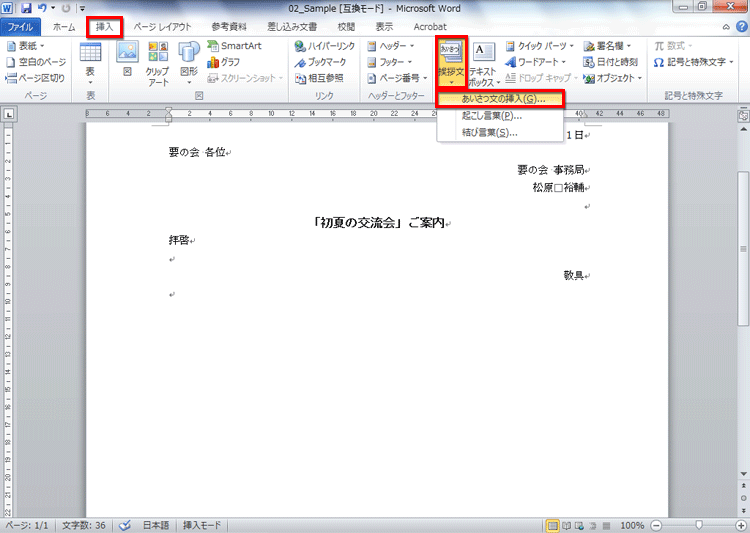This screenshot has width=750, height=533.
Task: Insert 日付と時刻 date and time
Action: coord(611,62)
